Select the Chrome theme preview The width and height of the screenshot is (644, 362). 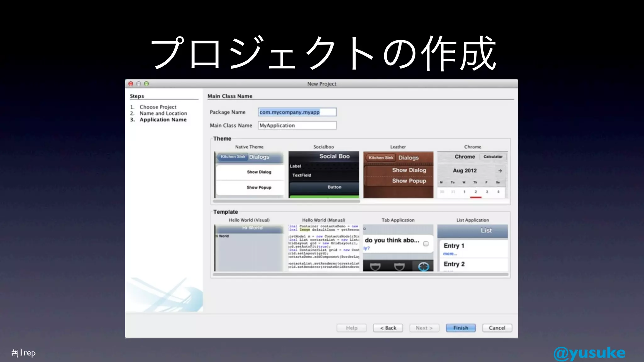click(x=472, y=175)
